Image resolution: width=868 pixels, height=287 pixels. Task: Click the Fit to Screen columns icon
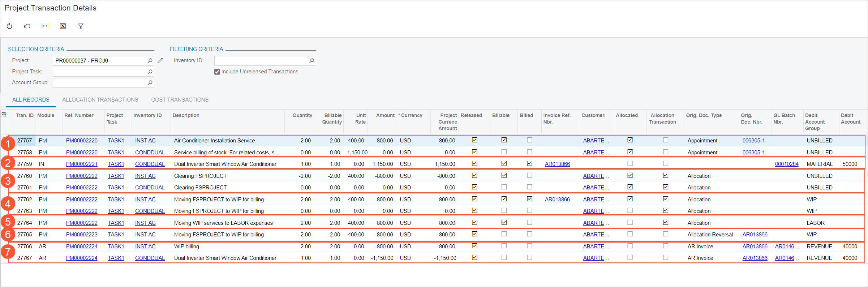click(x=45, y=26)
